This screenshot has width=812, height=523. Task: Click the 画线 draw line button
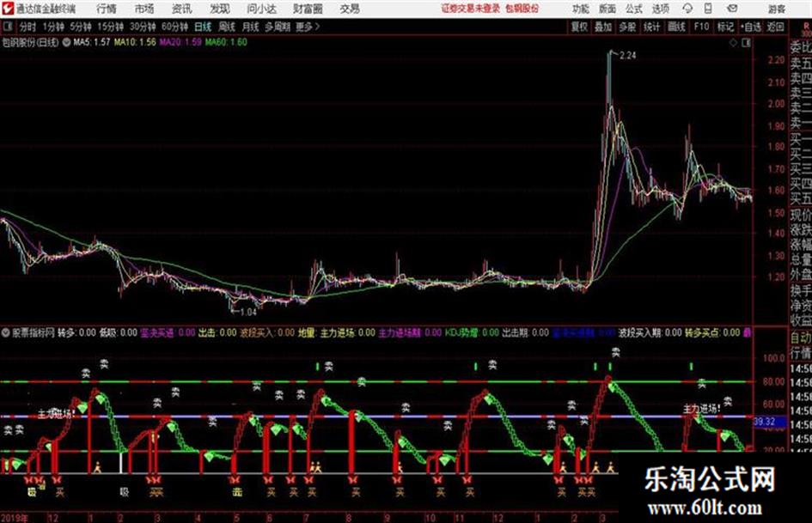point(676,27)
